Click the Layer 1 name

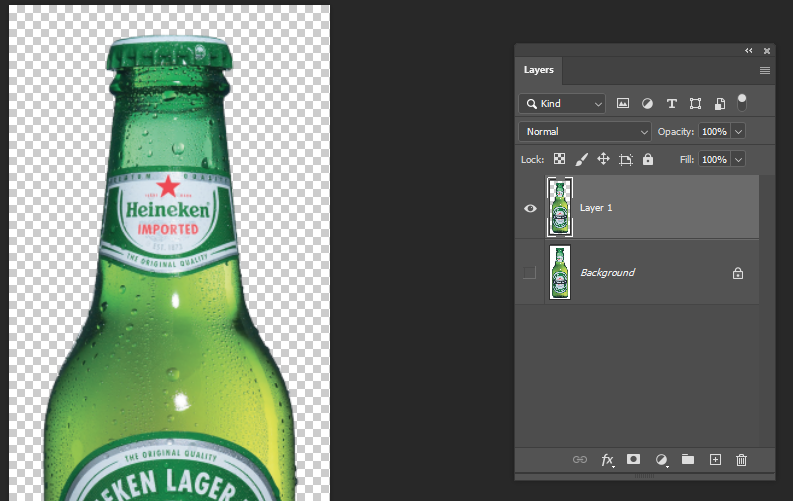coord(596,208)
